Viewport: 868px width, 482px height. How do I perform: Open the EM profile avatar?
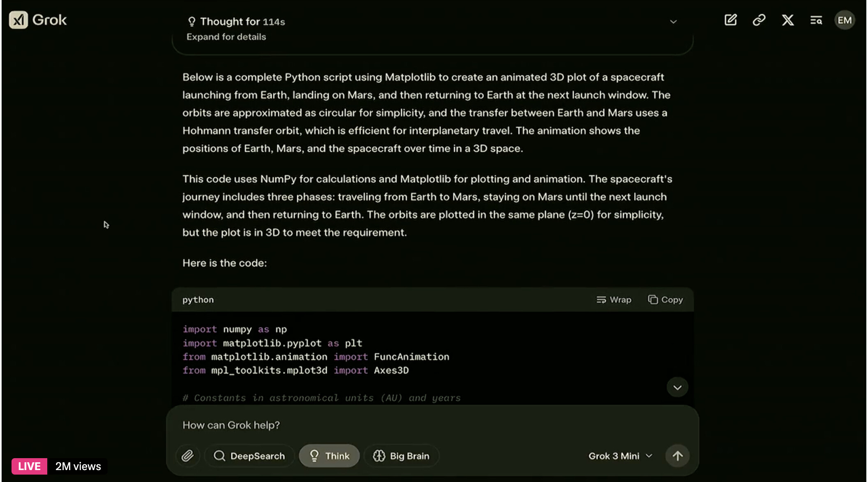pos(844,20)
